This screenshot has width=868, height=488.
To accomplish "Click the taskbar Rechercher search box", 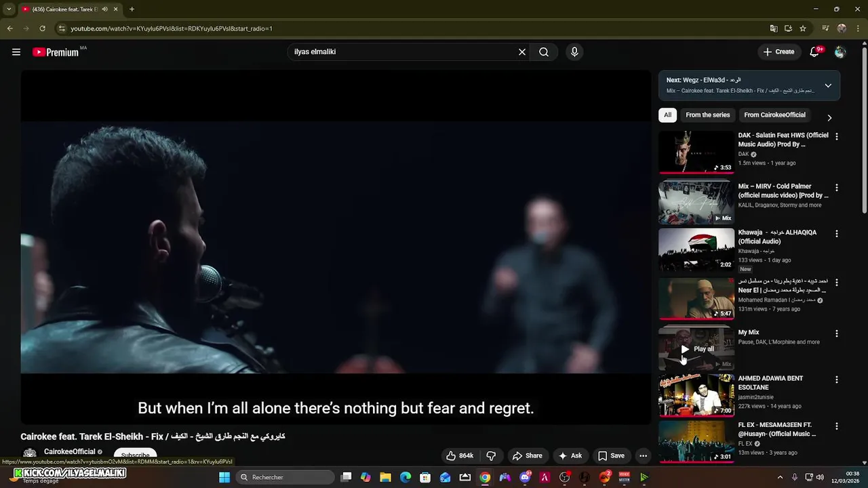I will [x=285, y=477].
